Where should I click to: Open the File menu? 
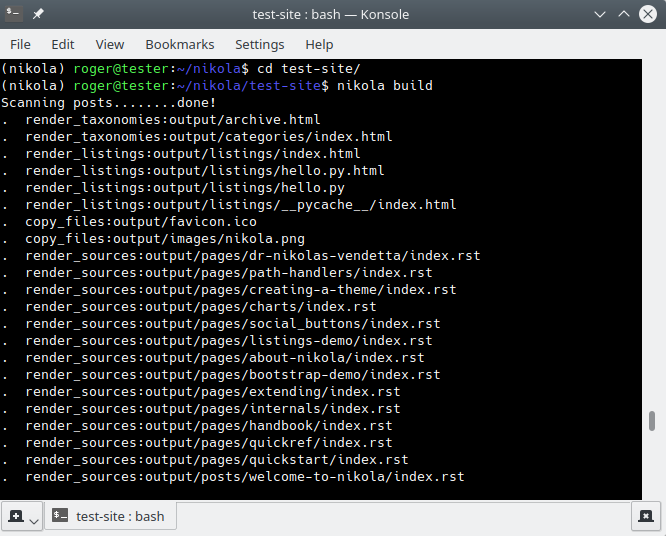click(20, 45)
